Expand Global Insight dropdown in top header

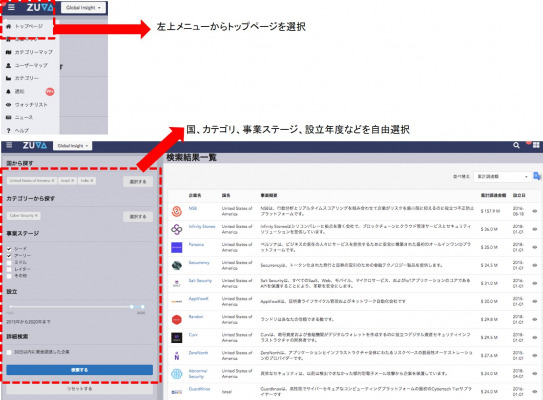[x=83, y=8]
